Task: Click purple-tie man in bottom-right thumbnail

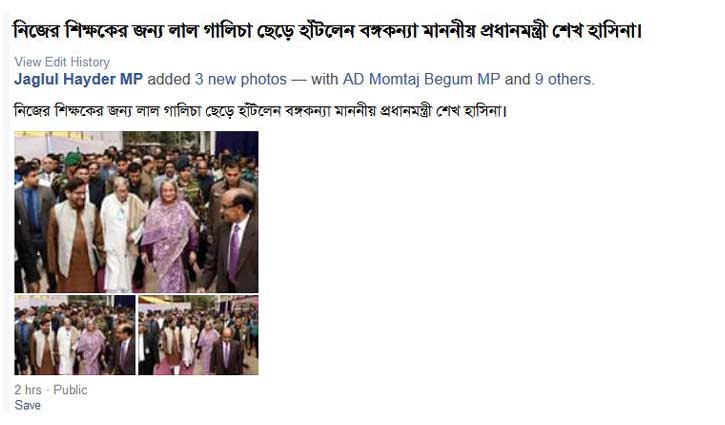Action: (226, 351)
